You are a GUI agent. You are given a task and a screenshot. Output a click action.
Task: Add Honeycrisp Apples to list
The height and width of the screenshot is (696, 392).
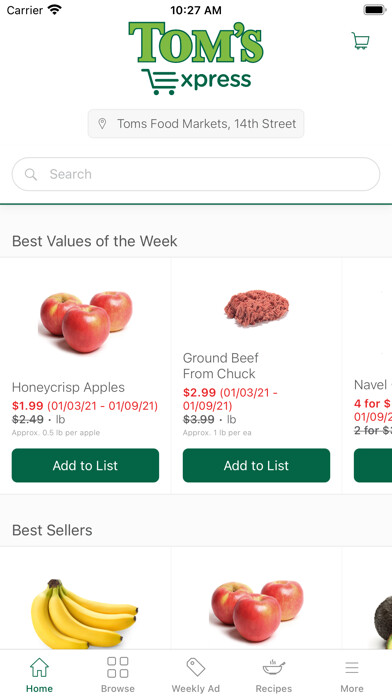pyautogui.click(x=85, y=465)
